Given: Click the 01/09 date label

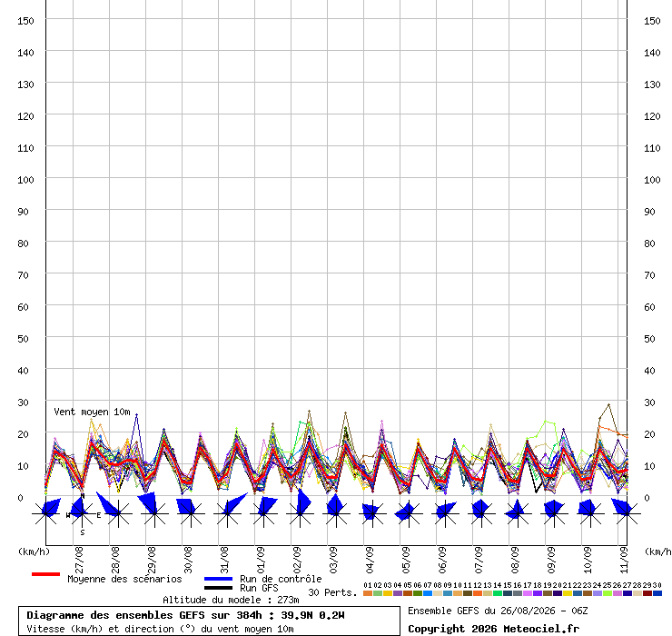Looking at the screenshot, I should (261, 560).
